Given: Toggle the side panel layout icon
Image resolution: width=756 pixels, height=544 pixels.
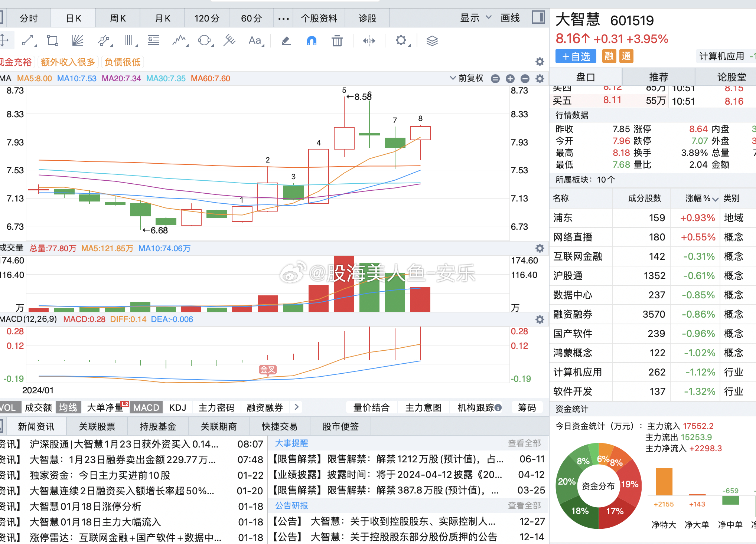Looking at the screenshot, I should point(538,17).
